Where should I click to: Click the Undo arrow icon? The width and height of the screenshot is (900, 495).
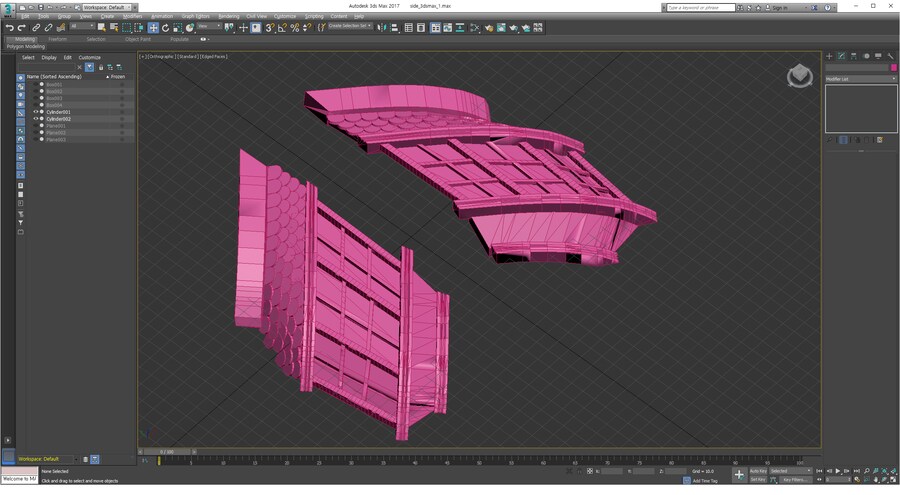pos(9,28)
